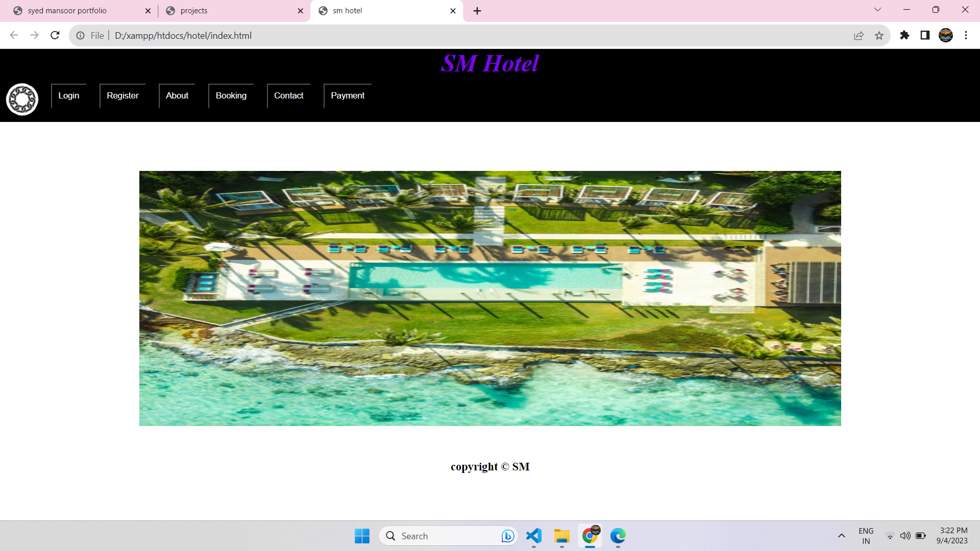Open Google Chrome taskbar icon
980x551 pixels.
(590, 536)
